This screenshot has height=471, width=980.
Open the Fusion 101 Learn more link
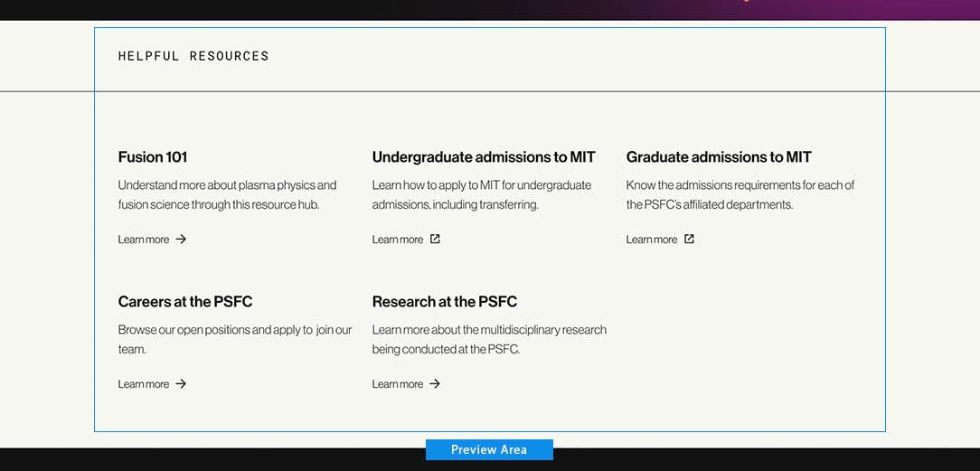(x=152, y=240)
